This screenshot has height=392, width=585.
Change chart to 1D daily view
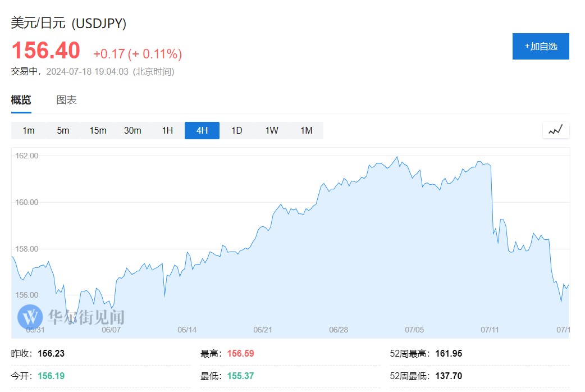coord(237,131)
